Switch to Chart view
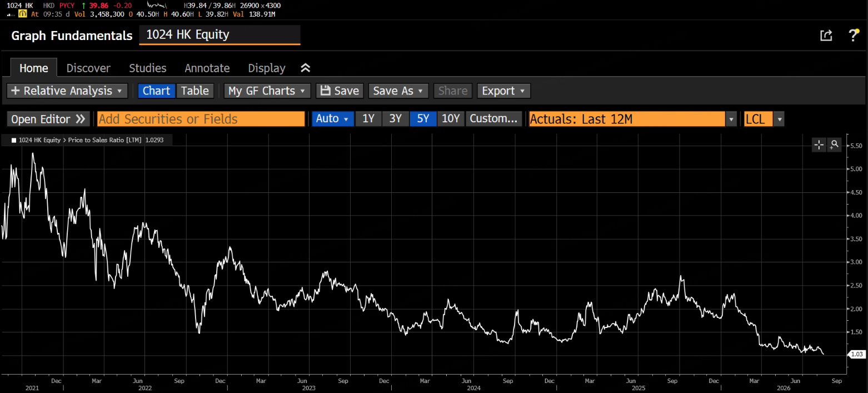 pyautogui.click(x=156, y=91)
